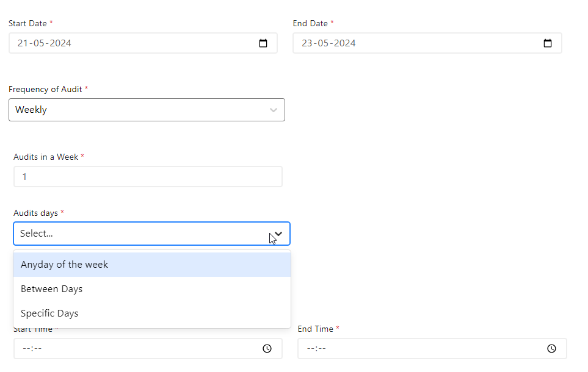Click the Start Time clock icon

pos(267,349)
